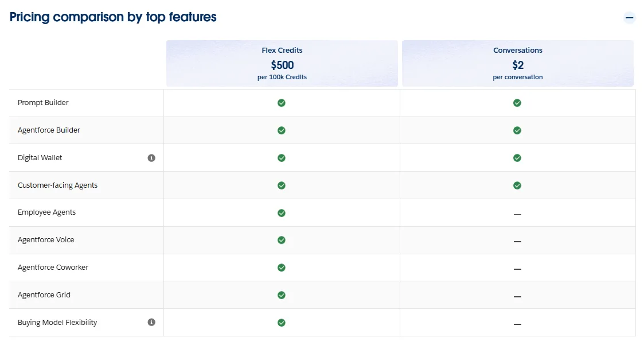Screen dimensions: 644x341
Task: Click the Conversations dash for Agentforce Coworker
Action: (517, 269)
